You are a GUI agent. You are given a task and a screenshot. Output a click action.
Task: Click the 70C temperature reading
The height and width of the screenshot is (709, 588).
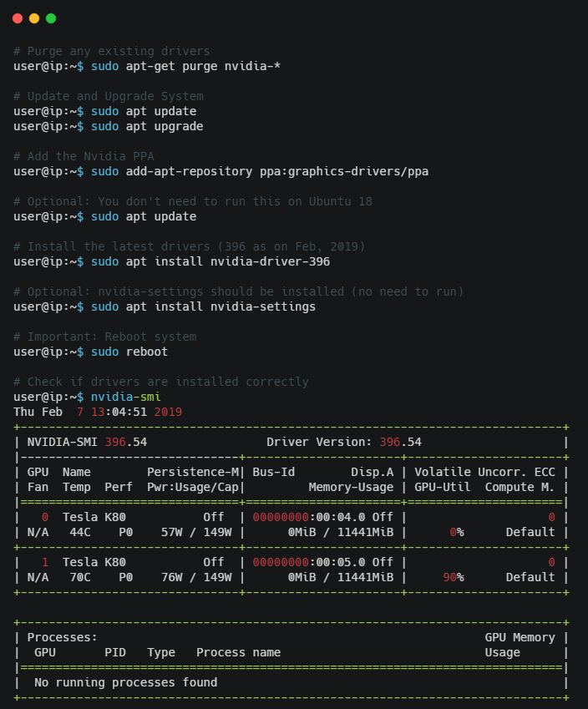point(79,577)
